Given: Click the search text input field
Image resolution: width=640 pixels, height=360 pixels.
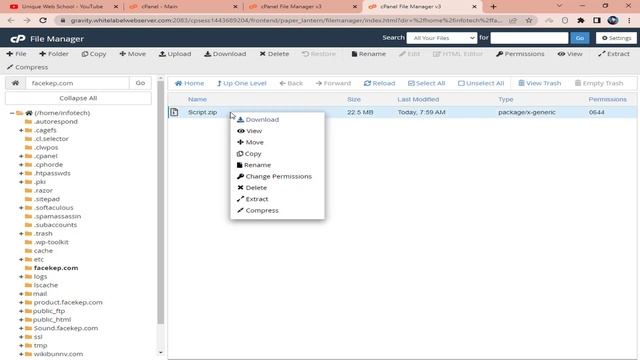Looking at the screenshot, I should click(529, 38).
